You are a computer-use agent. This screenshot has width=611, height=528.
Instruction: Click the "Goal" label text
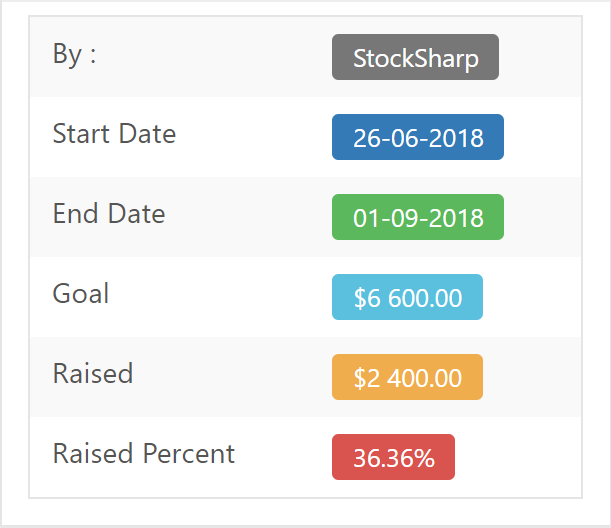click(x=81, y=294)
